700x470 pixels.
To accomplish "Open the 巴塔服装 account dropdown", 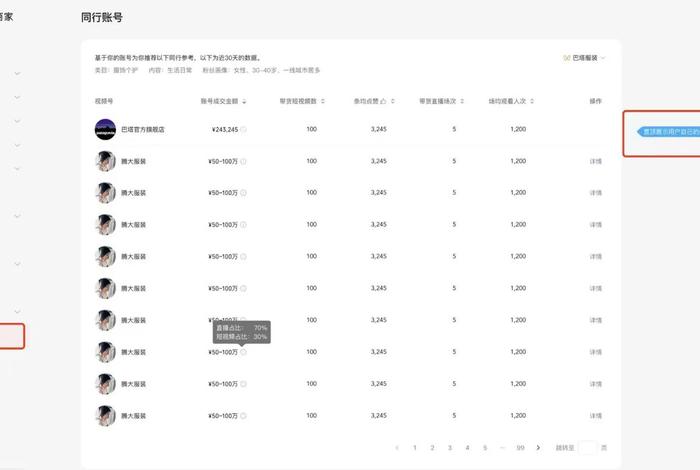I will (x=584, y=58).
